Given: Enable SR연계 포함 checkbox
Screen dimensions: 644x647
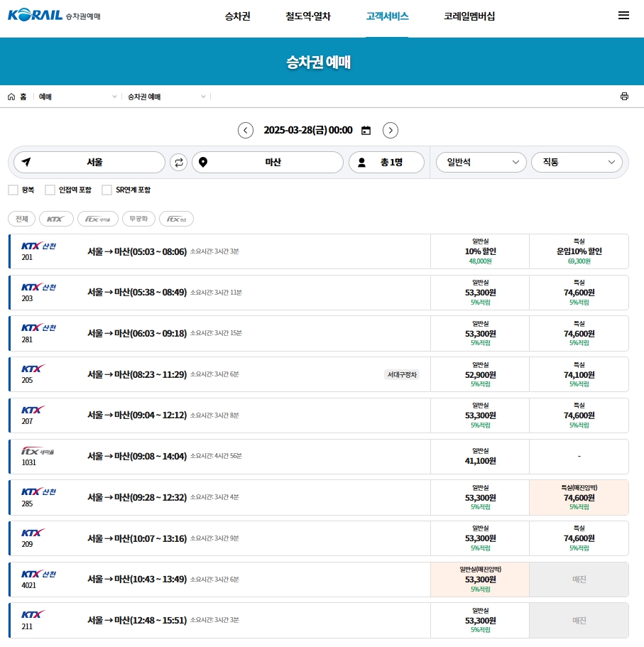Looking at the screenshot, I should (x=107, y=190).
